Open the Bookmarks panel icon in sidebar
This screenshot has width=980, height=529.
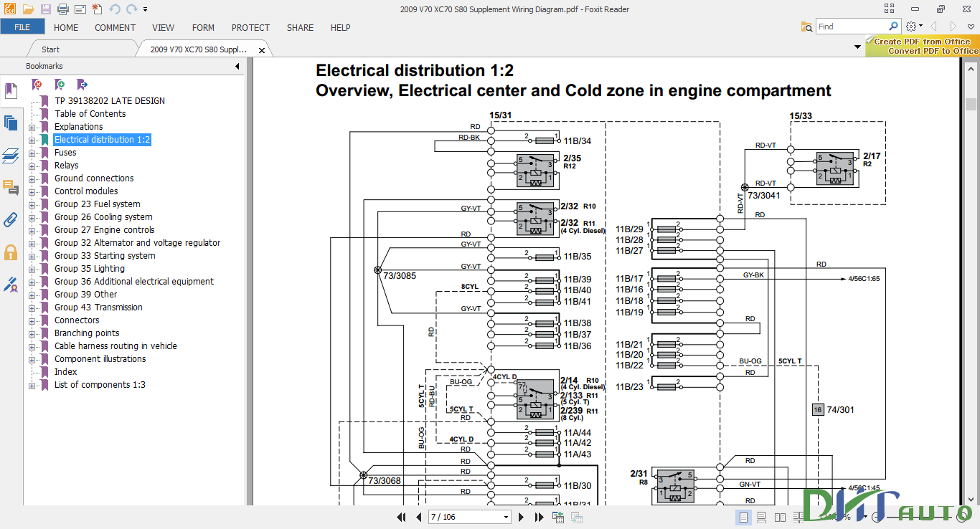[x=11, y=91]
